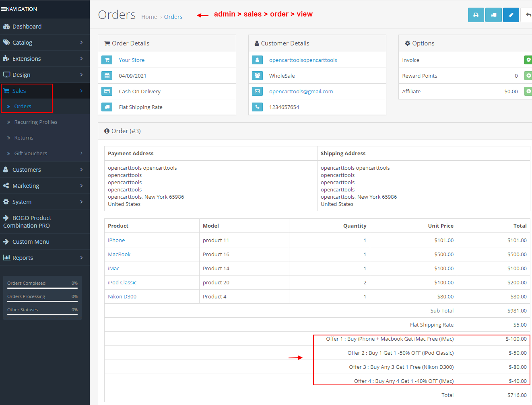Image resolution: width=532 pixels, height=405 pixels.
Task: Click the Shipping Address column header
Action: (x=343, y=153)
